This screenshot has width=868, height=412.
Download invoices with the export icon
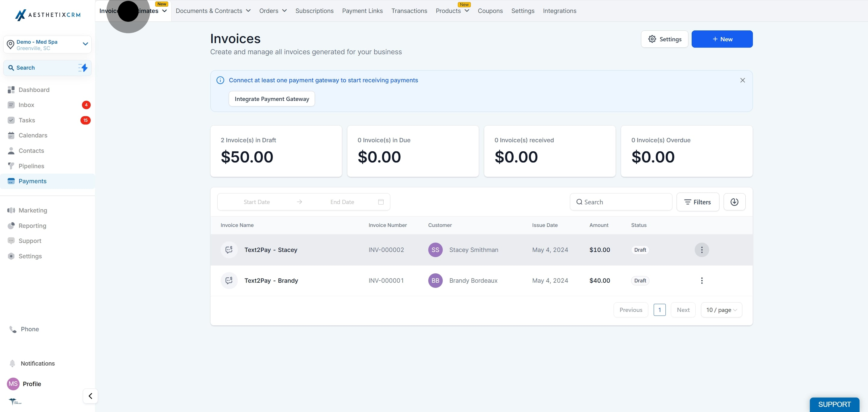[x=734, y=202]
